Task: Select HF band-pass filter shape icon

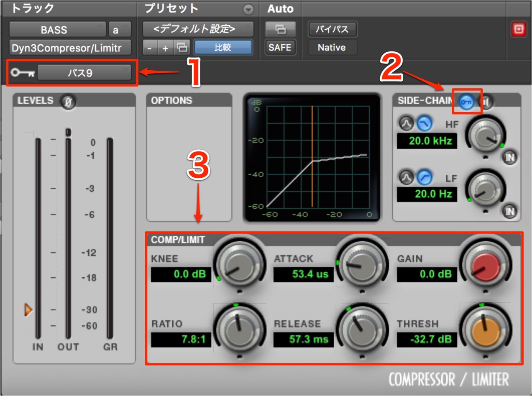Action: (x=406, y=123)
